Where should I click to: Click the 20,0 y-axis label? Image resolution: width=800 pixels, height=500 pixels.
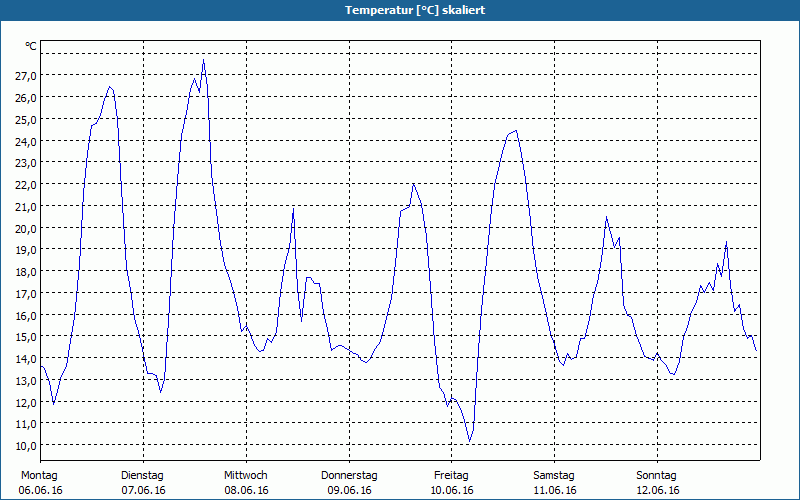click(26, 229)
